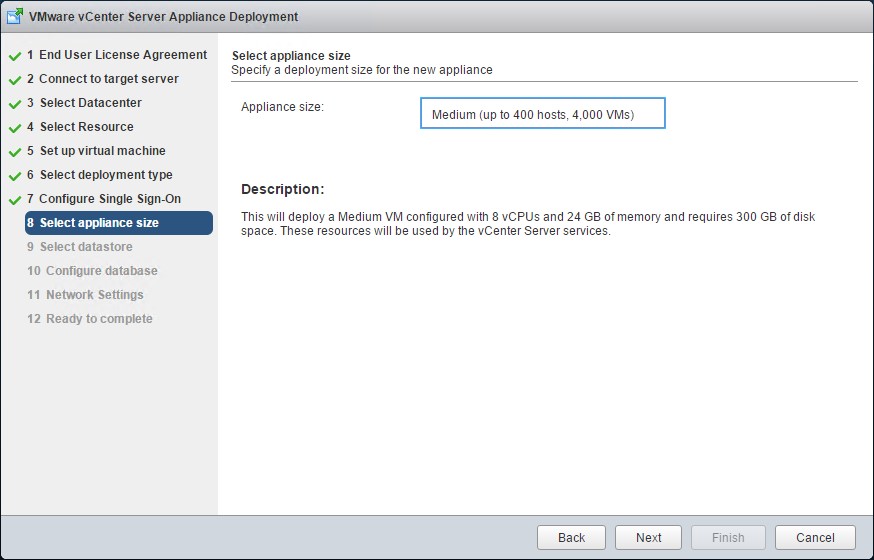Click the window title 'VMware vCenter Server Appliance Deployment'
Viewport: 874px width, 560px height.
pyautogui.click(x=163, y=16)
